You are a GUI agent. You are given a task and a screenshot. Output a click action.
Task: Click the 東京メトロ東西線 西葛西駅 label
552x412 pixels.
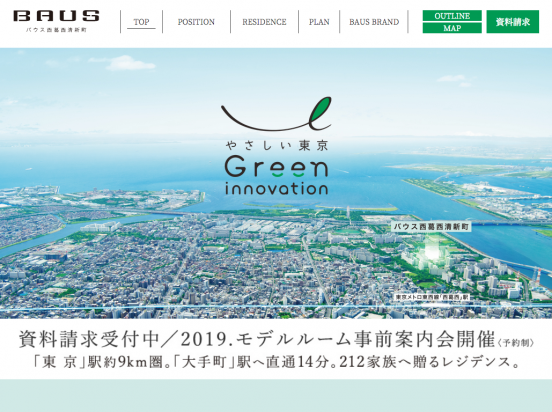tap(432, 297)
